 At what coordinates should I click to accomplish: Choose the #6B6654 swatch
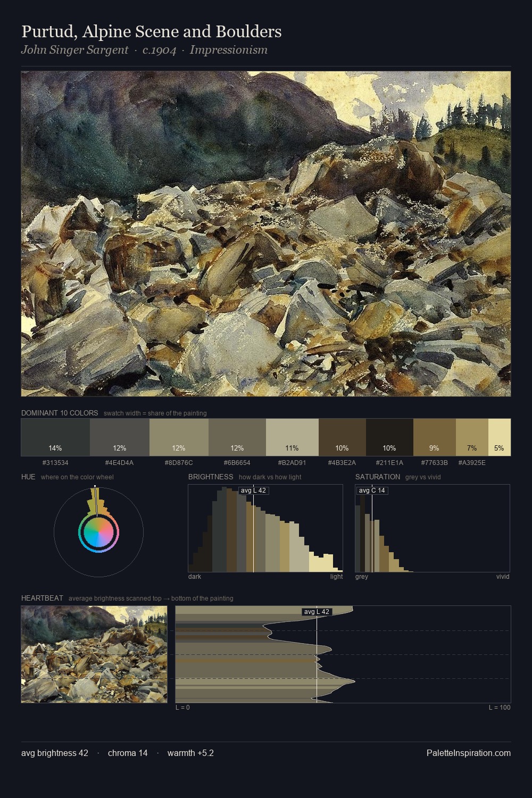click(237, 437)
